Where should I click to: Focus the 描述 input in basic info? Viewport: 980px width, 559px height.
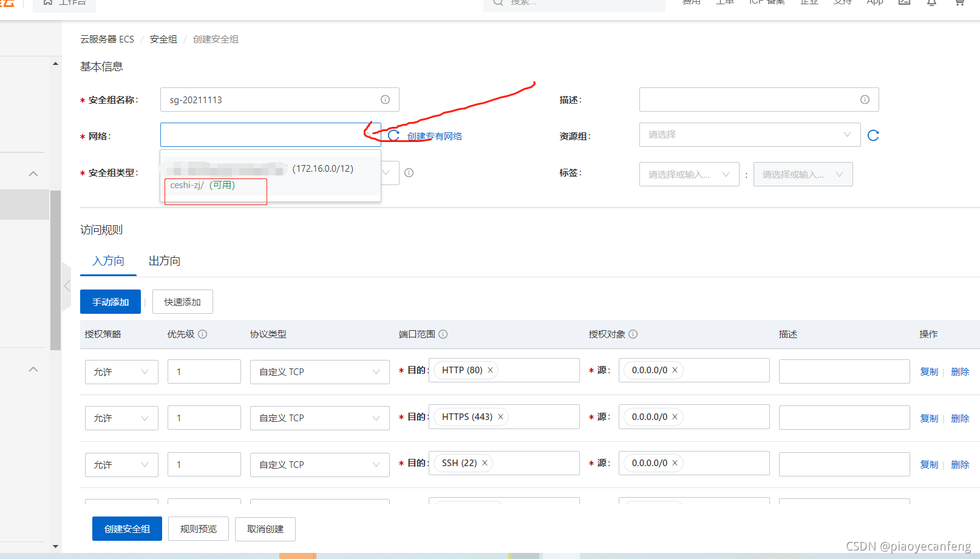759,100
